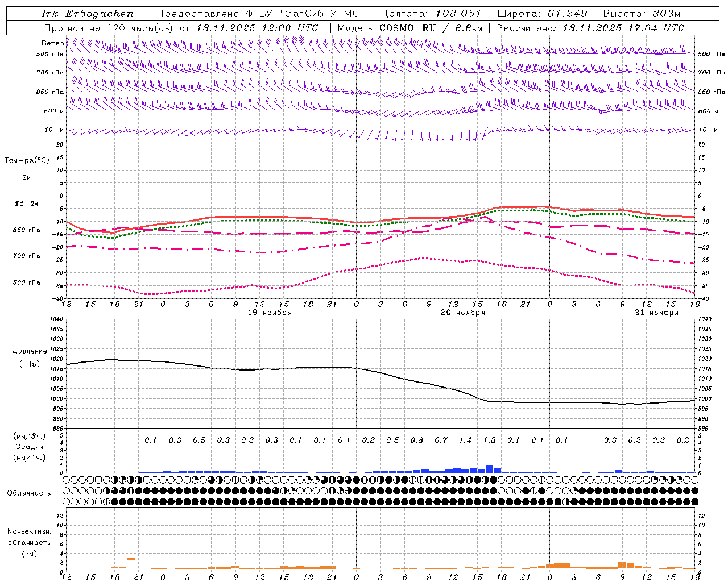
Task: Click the 'Давление' pressure panel label
Action: click(x=30, y=351)
